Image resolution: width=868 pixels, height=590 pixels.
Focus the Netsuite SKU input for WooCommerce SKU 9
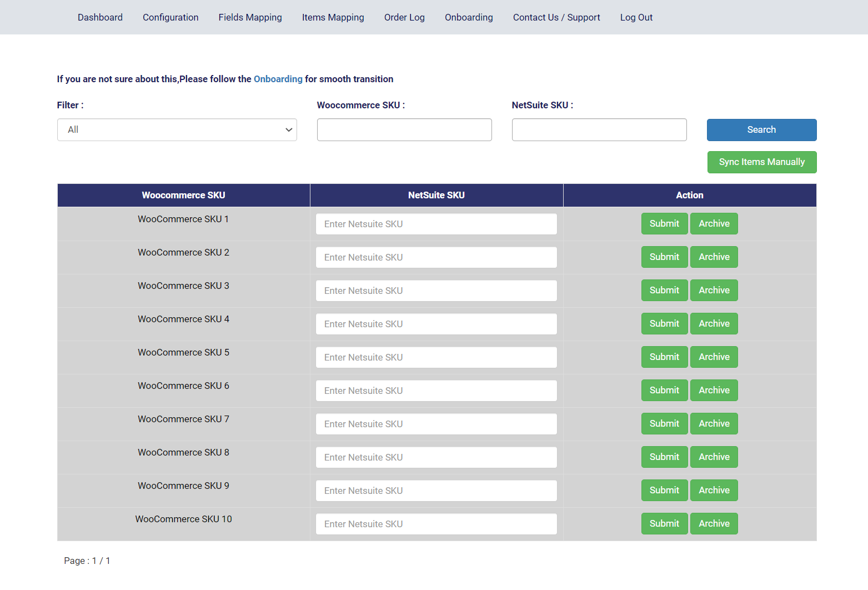(436, 491)
